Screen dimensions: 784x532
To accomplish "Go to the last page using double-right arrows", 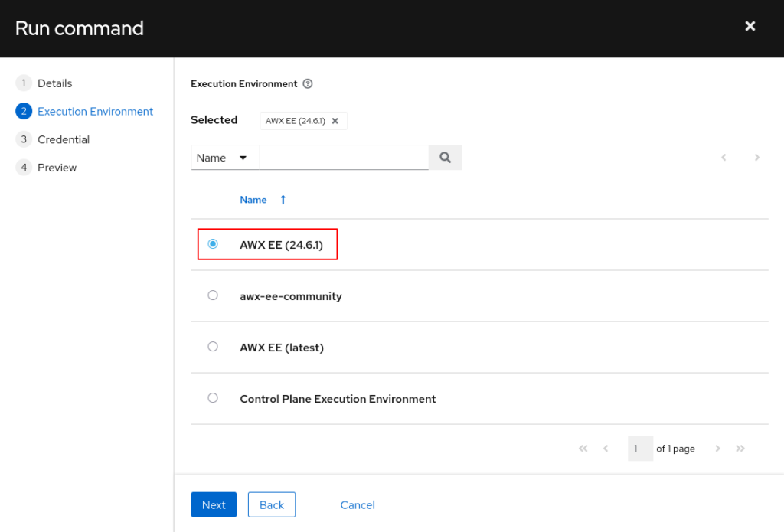I will point(740,449).
